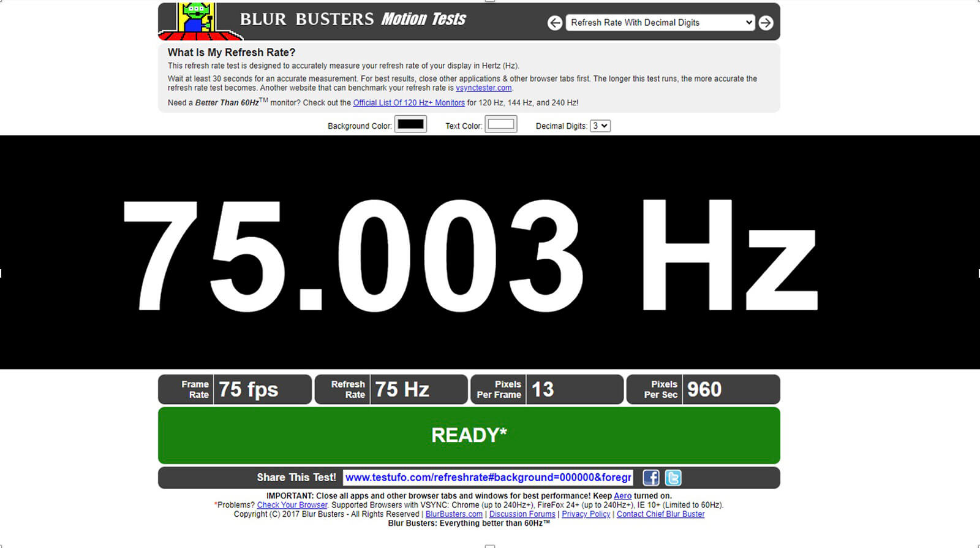Click the Blur Busters alien mascot logo
The height and width of the screenshot is (548, 980).
[x=196, y=20]
